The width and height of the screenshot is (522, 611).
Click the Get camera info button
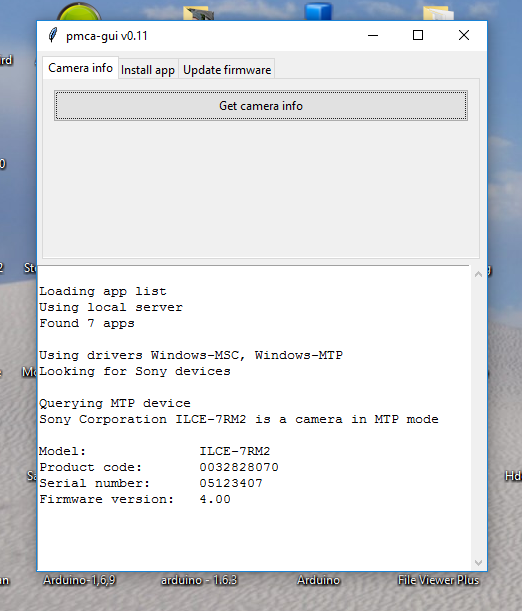click(x=261, y=106)
